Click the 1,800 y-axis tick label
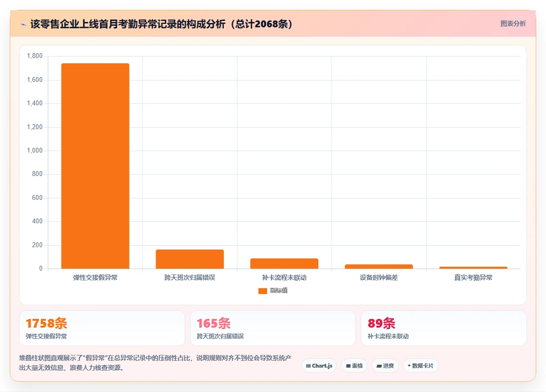Screen dimensions: 546x392 pos(35,56)
